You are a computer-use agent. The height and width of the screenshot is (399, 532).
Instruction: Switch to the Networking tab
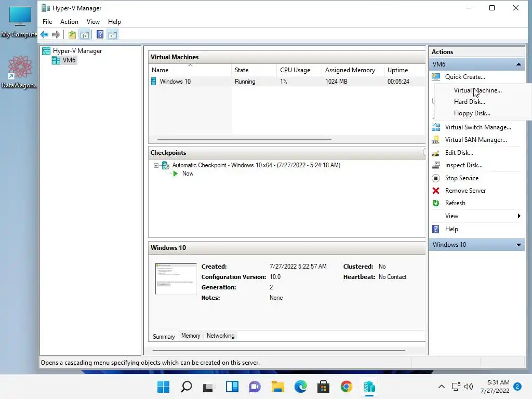(x=220, y=336)
